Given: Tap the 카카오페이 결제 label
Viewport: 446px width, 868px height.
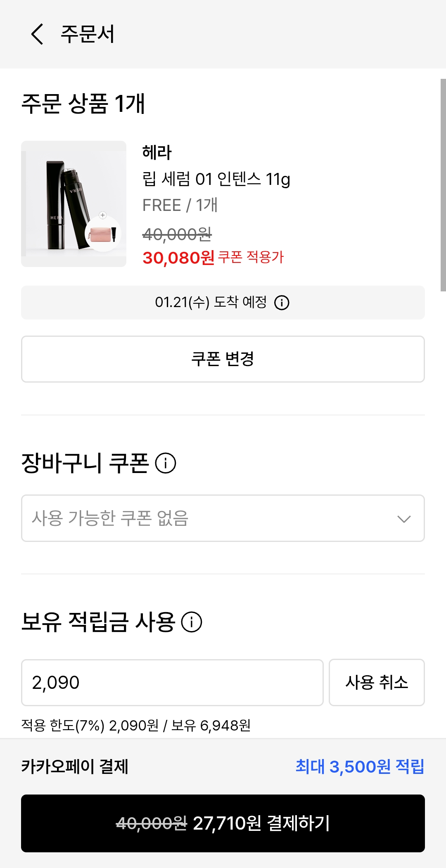Looking at the screenshot, I should (75, 767).
